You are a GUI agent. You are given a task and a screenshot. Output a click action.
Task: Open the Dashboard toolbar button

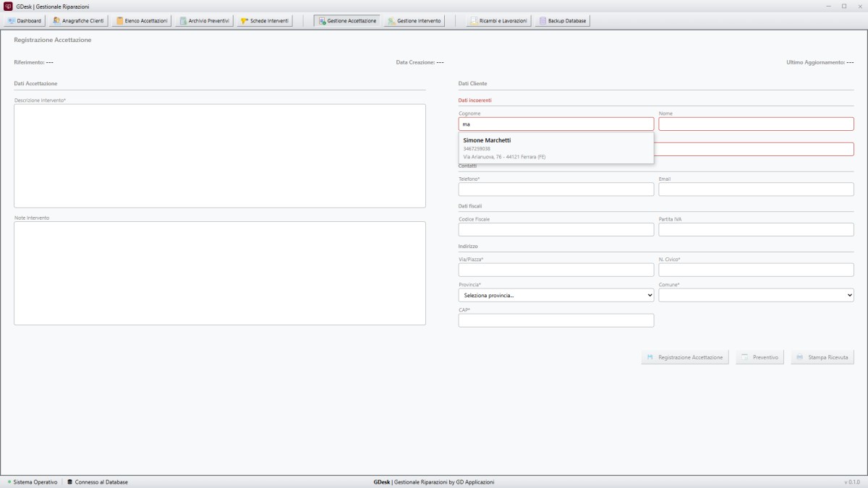25,21
